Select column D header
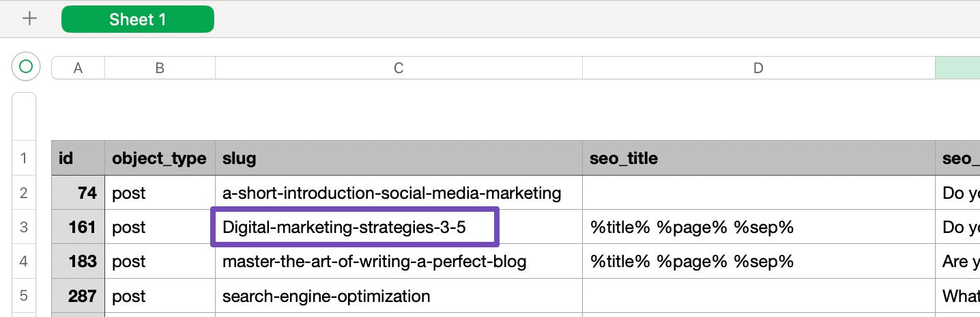Image resolution: width=980 pixels, height=317 pixels. coord(758,68)
